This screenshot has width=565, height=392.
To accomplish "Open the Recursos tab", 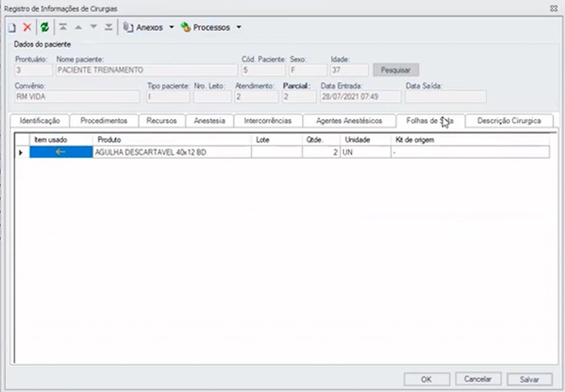I will (161, 120).
